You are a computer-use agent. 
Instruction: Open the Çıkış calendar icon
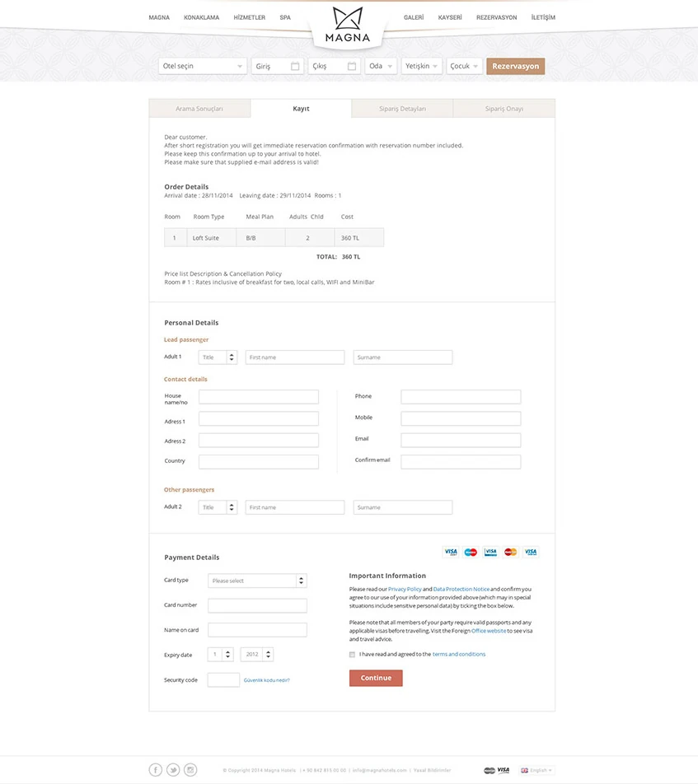tap(352, 66)
